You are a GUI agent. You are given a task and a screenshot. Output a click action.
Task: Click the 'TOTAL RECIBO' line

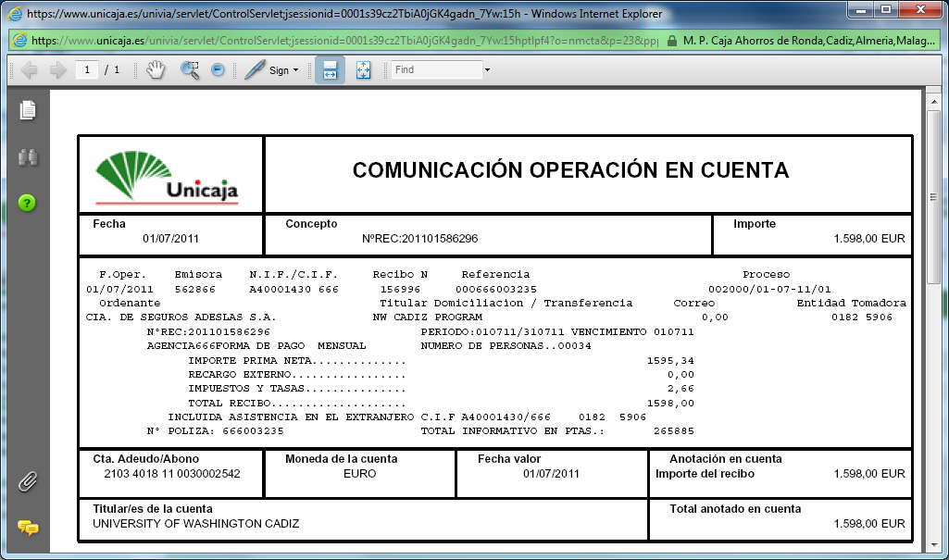point(296,403)
